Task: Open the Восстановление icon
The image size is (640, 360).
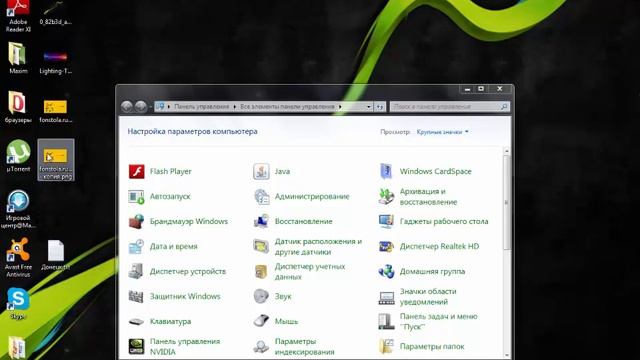Action: 261,222
